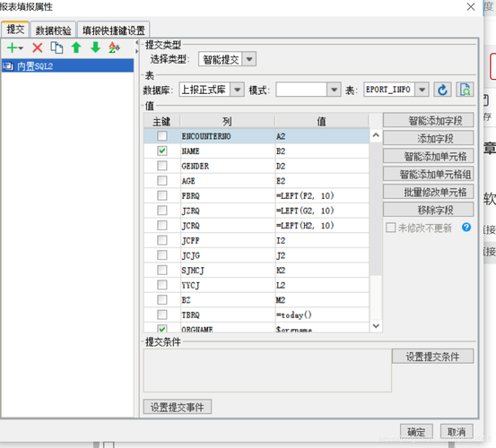Expand the 上报正式库 database dropdown
Image resolution: width=496 pixels, height=448 pixels.
click(x=238, y=90)
